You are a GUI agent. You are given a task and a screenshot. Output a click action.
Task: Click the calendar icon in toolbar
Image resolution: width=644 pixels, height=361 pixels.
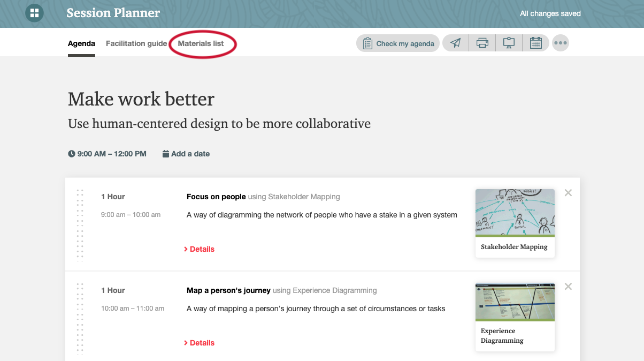(x=536, y=43)
